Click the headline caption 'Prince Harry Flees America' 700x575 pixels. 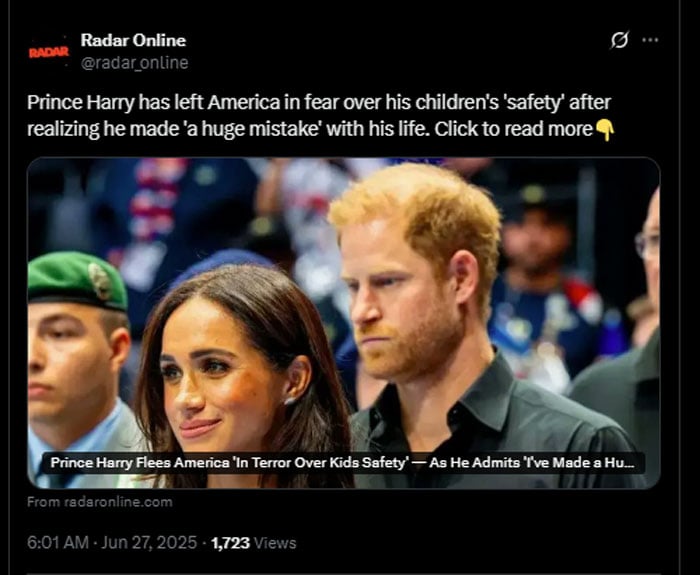coord(341,462)
